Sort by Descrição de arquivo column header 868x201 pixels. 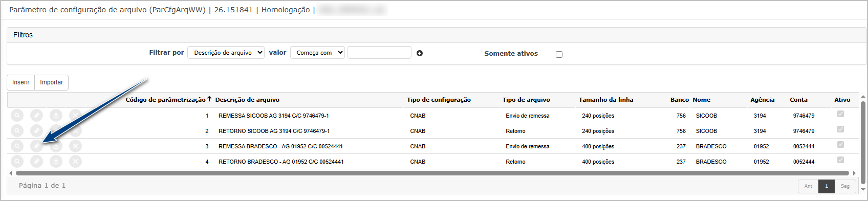[x=247, y=100]
